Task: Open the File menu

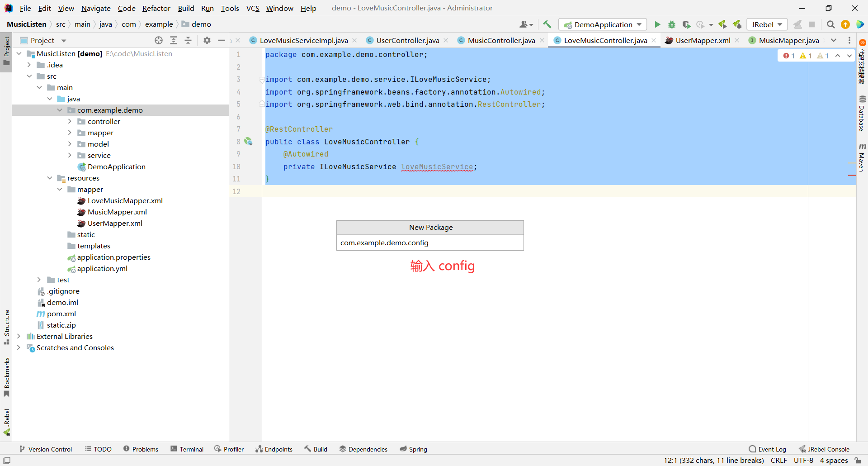Action: pos(25,8)
